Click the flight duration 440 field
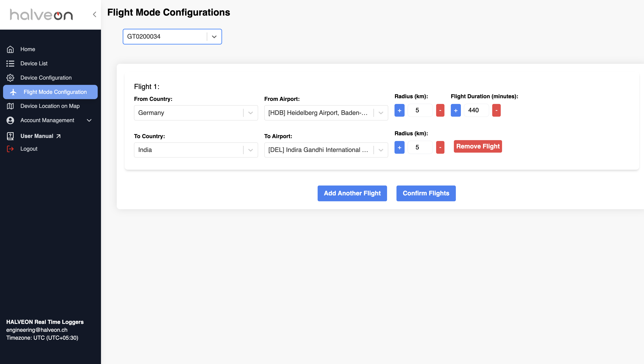 (476, 110)
